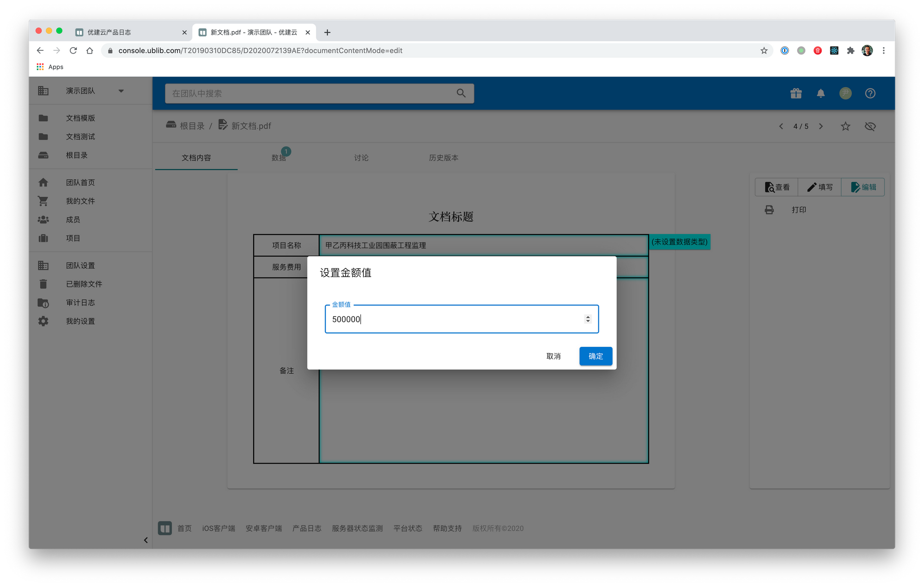Open the 历史版本 tab

(443, 158)
